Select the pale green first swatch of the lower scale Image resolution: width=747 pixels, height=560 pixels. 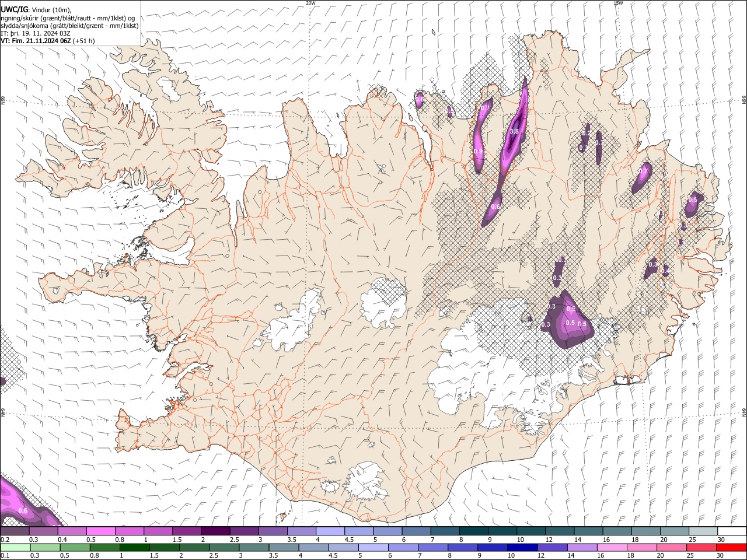coord(15,547)
